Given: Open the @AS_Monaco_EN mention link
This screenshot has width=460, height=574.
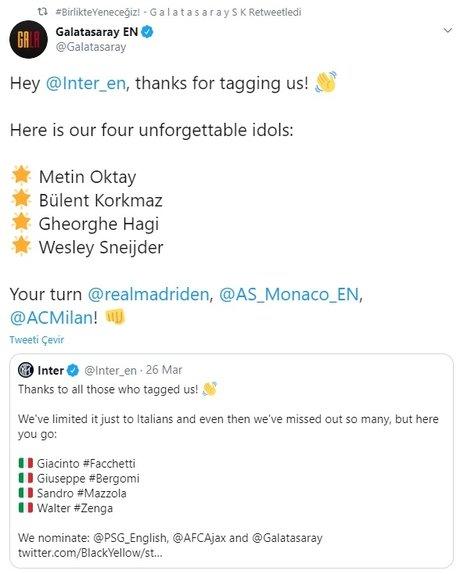Looking at the screenshot, I should 289,294.
